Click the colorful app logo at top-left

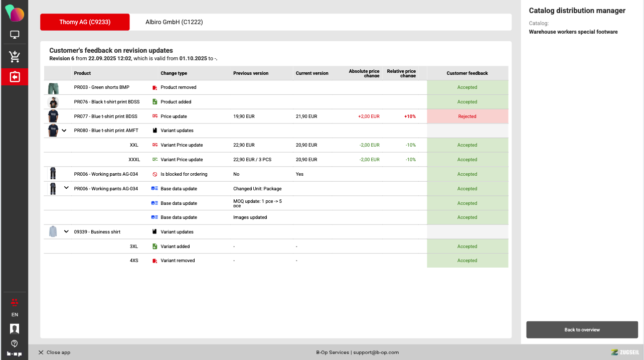tap(15, 14)
